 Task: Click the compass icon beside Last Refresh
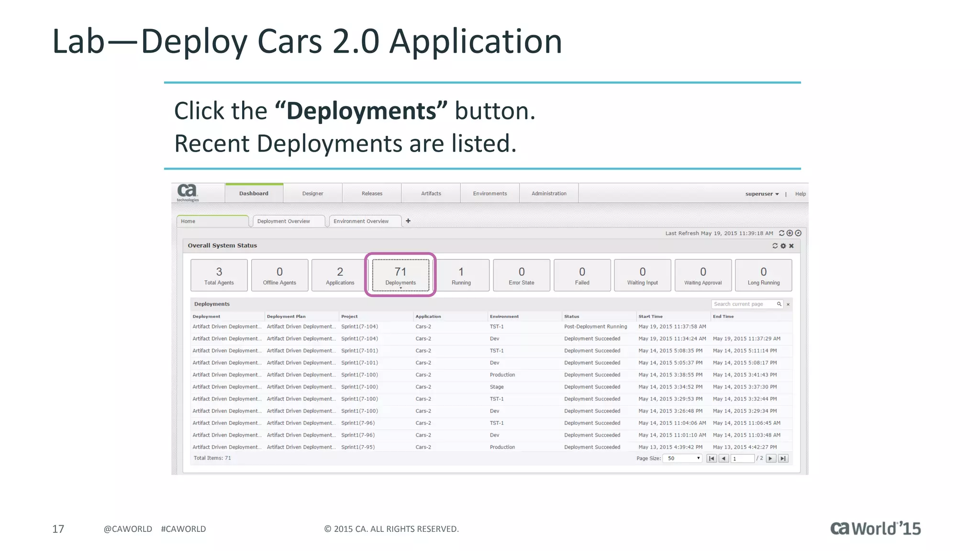[x=798, y=233]
